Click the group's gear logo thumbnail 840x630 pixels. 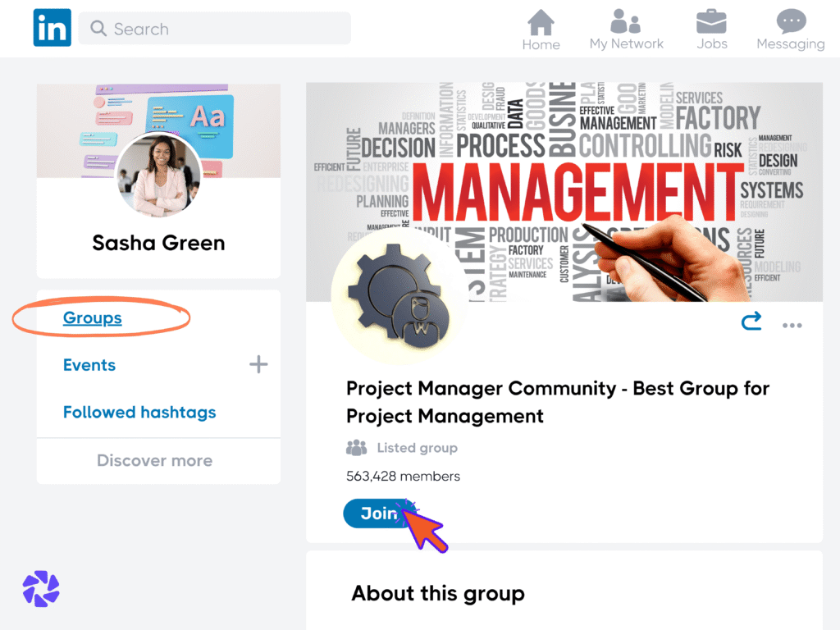point(399,295)
